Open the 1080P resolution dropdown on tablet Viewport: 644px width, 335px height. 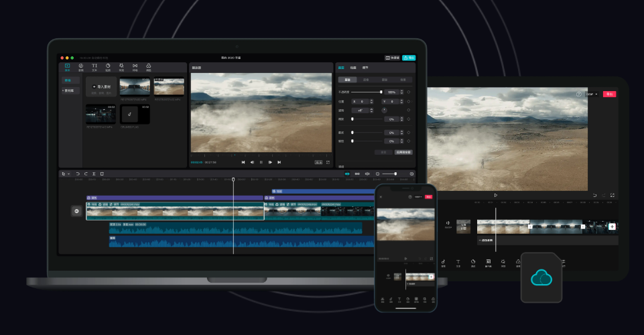pyautogui.click(x=592, y=94)
